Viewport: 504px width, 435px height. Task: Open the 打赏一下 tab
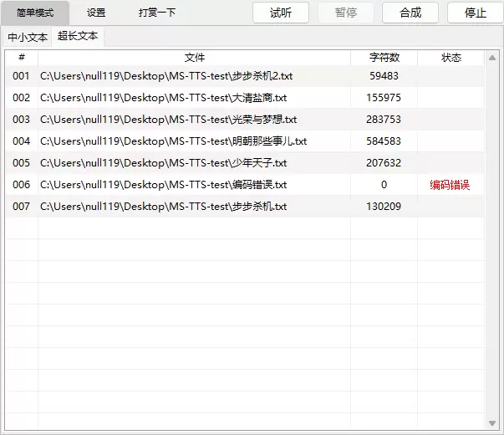(157, 13)
